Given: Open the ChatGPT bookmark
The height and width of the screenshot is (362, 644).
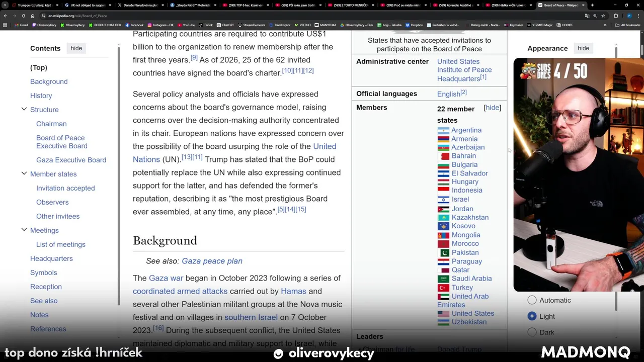Looking at the screenshot, I should pyautogui.click(x=225, y=25).
